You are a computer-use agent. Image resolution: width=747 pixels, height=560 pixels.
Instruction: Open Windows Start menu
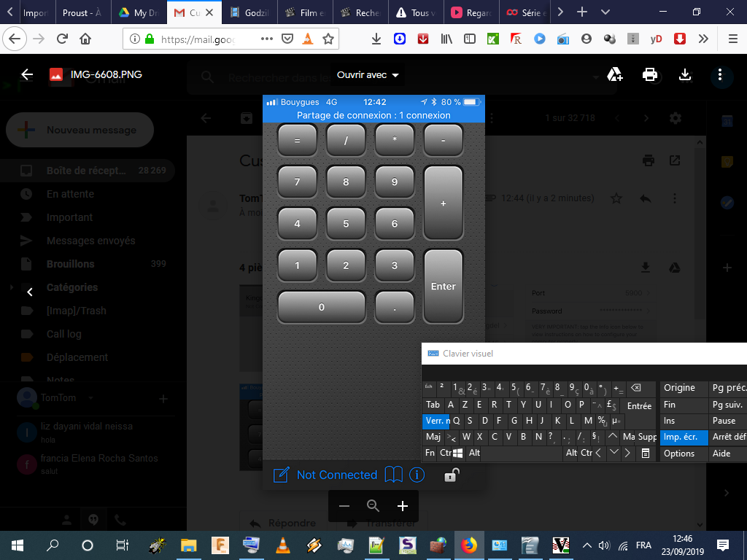(18, 545)
